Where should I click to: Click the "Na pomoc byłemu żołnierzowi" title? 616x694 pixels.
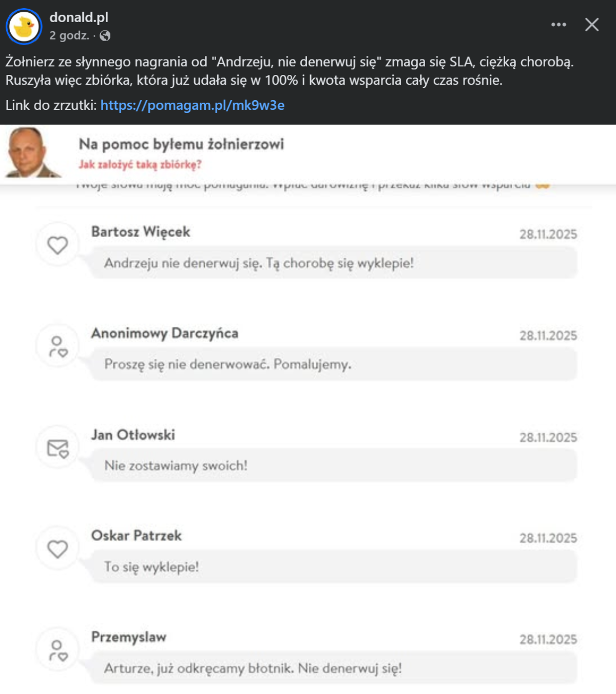pyautogui.click(x=181, y=144)
